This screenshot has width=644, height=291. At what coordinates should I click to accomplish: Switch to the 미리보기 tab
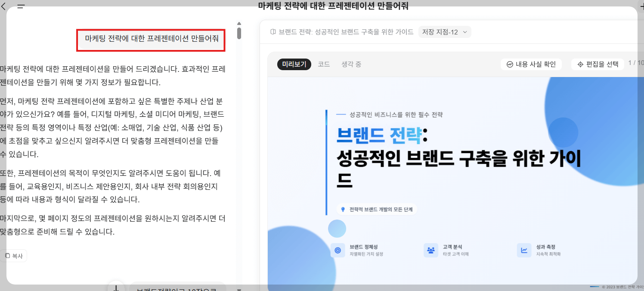pyautogui.click(x=294, y=64)
